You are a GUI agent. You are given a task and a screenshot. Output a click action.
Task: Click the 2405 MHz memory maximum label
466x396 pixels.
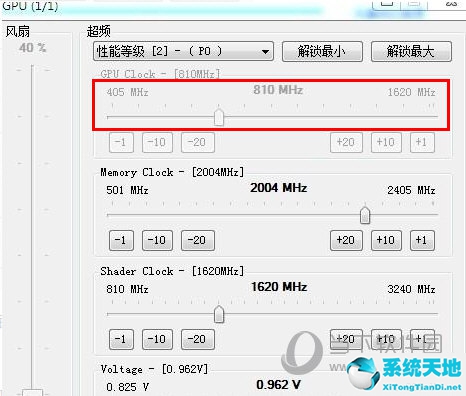[x=411, y=190]
